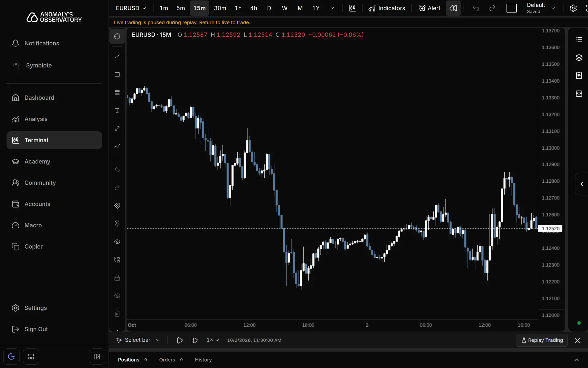The image size is (588, 368).
Task: Open the EURUSD symbol dropdown
Action: 131,8
